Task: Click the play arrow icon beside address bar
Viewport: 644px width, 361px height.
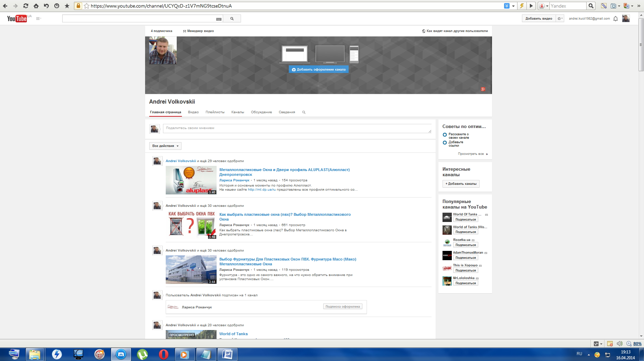Action: coord(531,6)
